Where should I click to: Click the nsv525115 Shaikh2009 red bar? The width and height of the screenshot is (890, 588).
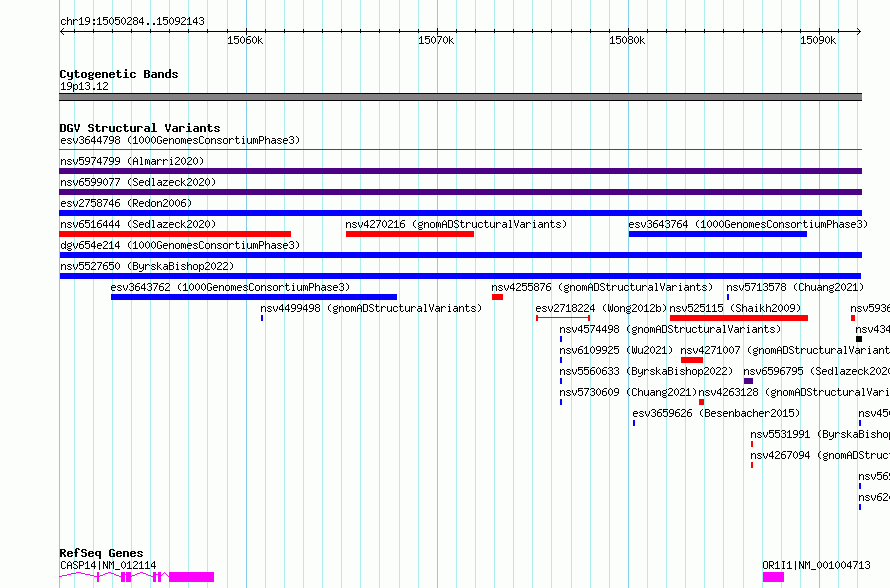(738, 318)
